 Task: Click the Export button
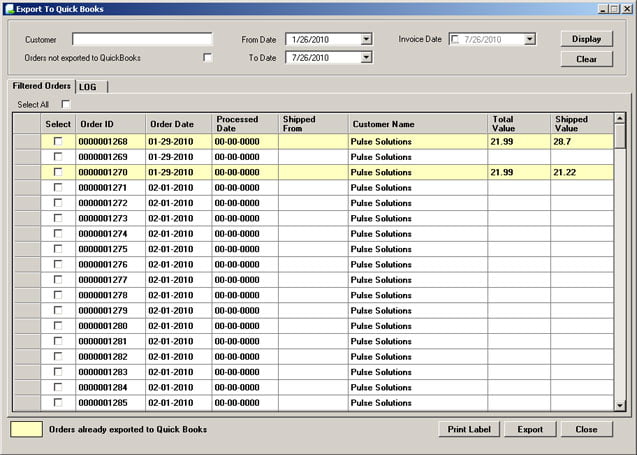[530, 429]
